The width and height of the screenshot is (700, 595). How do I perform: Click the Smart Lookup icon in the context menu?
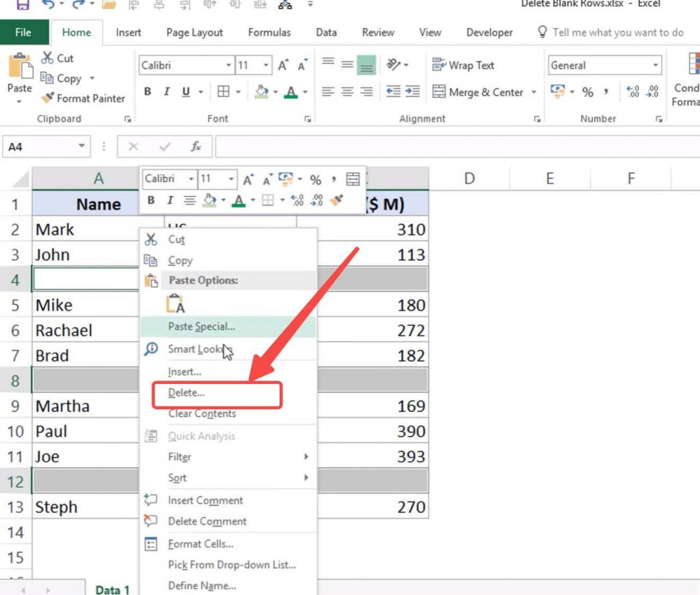[x=151, y=349]
